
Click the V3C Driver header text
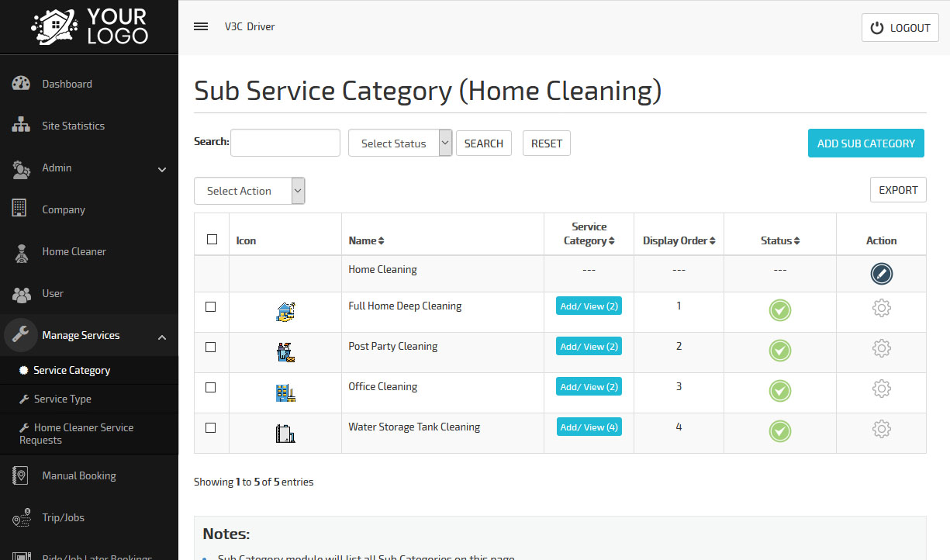250,26
